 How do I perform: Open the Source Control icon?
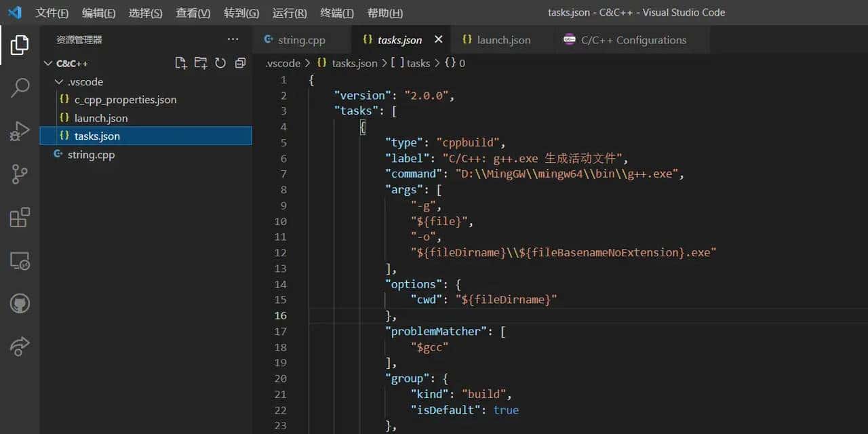tap(18, 174)
